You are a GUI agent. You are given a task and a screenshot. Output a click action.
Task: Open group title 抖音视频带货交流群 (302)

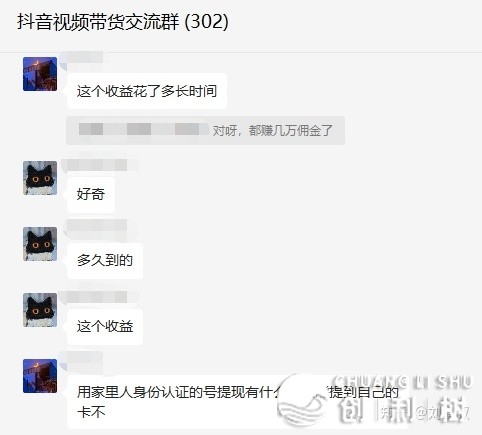(123, 22)
